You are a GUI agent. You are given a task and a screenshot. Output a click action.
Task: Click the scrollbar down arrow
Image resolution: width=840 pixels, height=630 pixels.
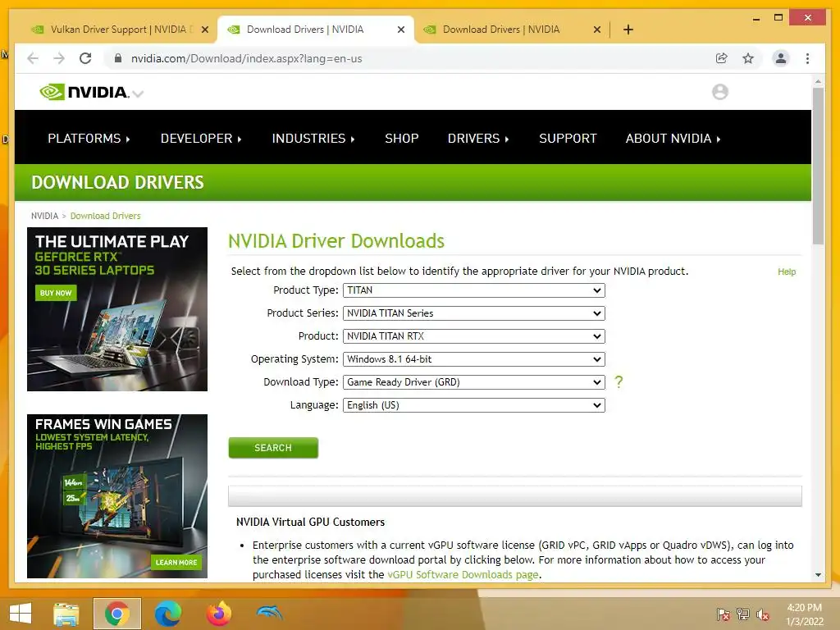(818, 575)
